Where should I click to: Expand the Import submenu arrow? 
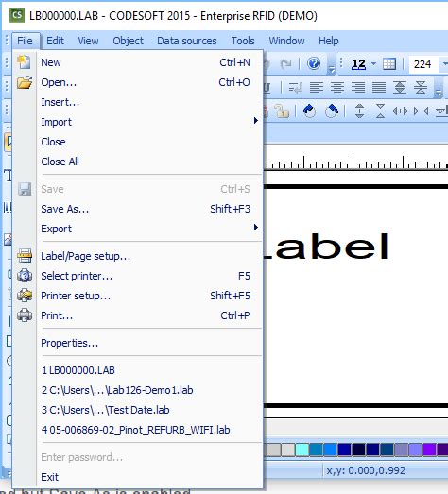tap(256, 121)
